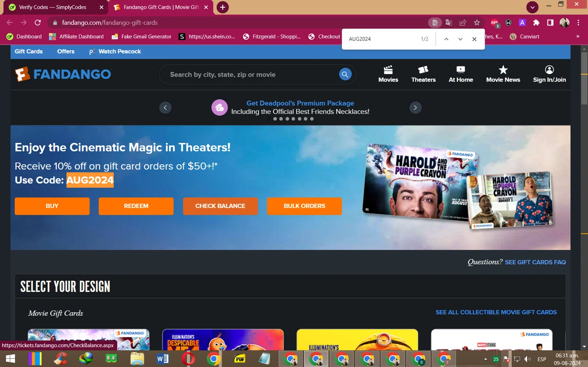The height and width of the screenshot is (367, 588).
Task: Open the Movies clapperboard menu
Action: (388, 74)
